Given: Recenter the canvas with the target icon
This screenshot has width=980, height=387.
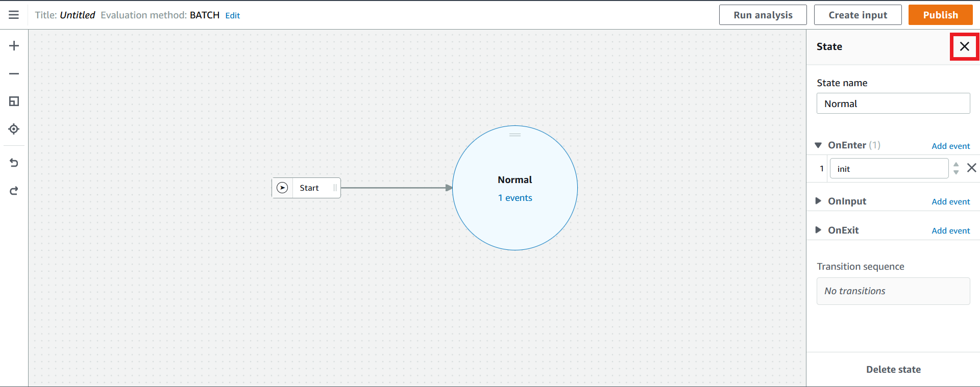Looking at the screenshot, I should pyautogui.click(x=14, y=129).
